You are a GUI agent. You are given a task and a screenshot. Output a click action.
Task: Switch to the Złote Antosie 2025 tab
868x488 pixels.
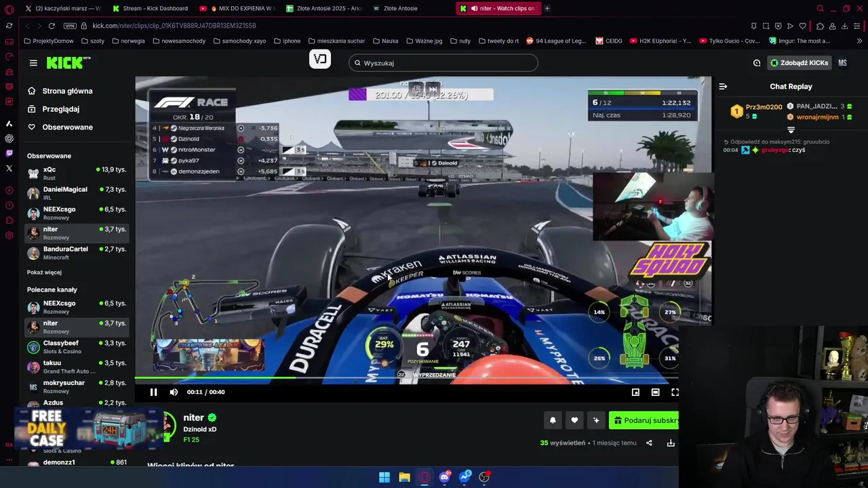(324, 8)
